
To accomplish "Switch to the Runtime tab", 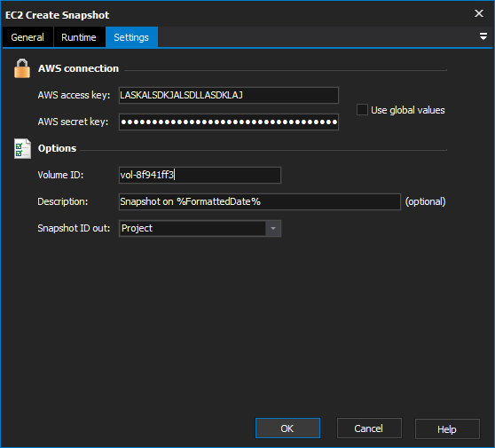I will 79,37.
